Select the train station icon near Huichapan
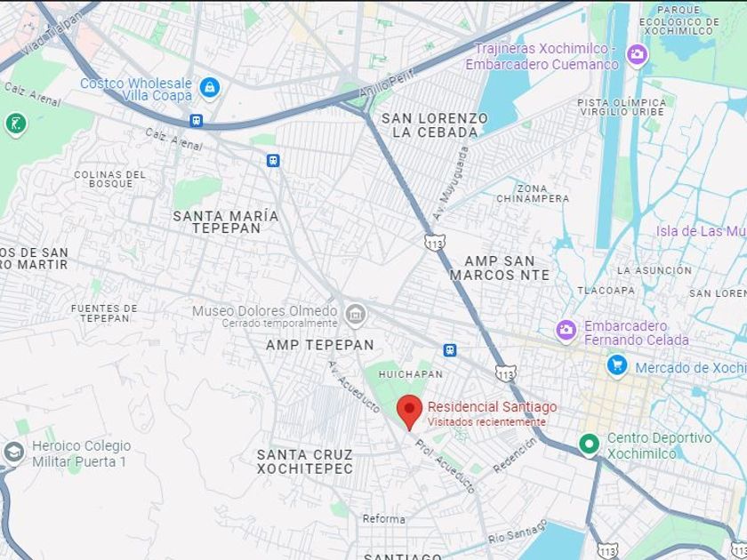The height and width of the screenshot is (560, 747). coord(450,350)
